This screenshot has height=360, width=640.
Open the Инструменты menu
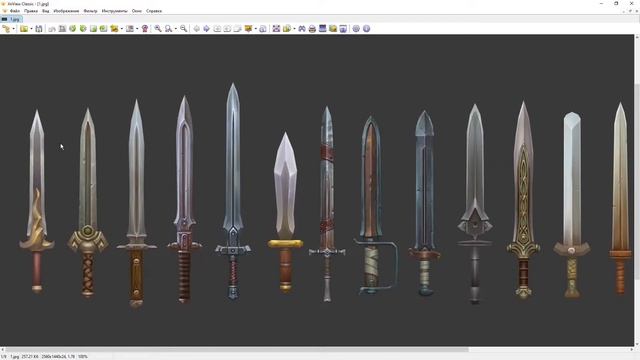pos(114,11)
